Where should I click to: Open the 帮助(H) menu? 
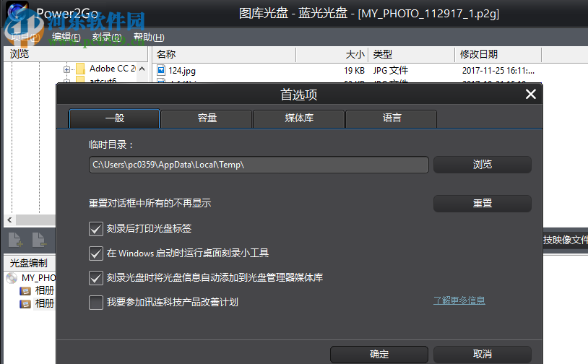point(149,37)
